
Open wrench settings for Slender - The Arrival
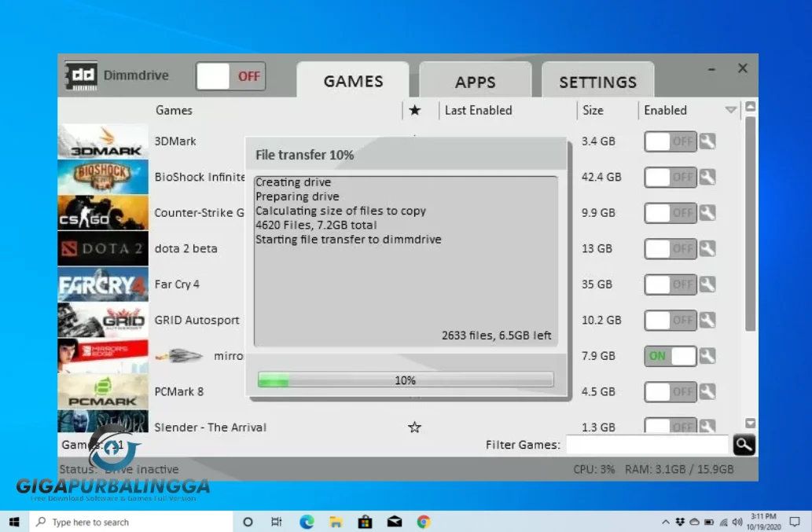707,426
